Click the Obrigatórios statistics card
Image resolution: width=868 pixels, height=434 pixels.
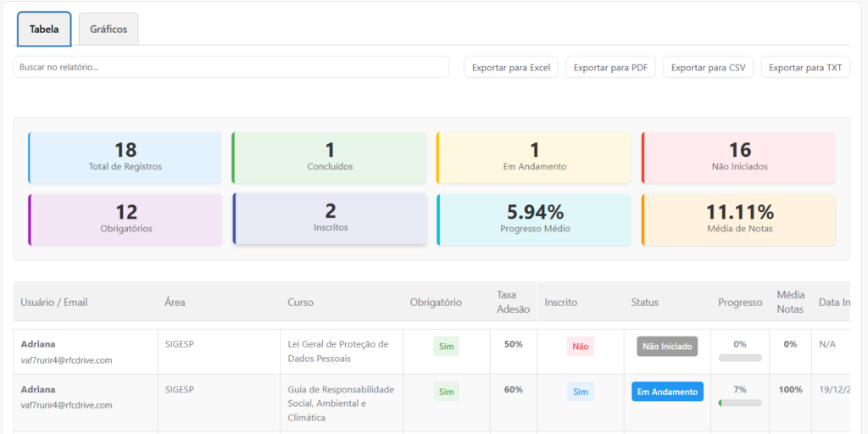click(125, 220)
